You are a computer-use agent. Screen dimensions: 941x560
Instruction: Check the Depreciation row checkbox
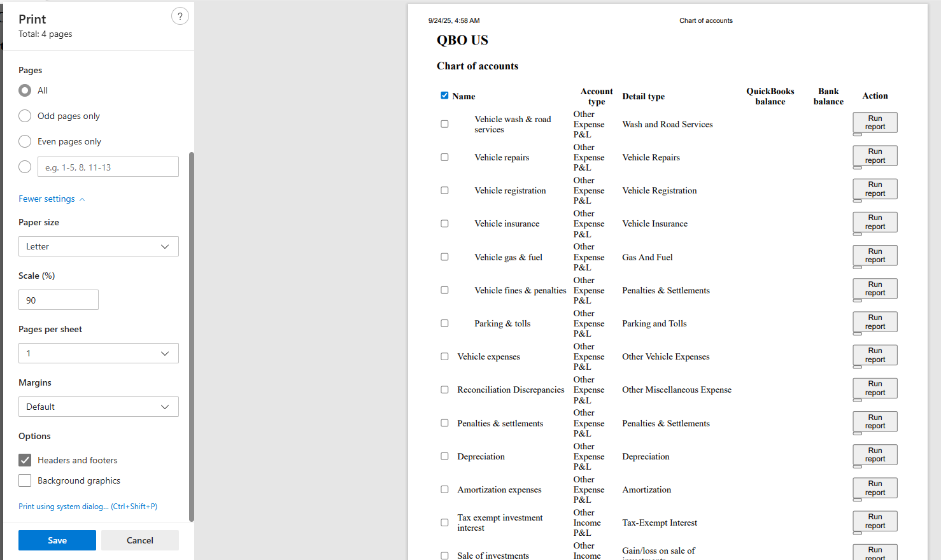point(444,456)
